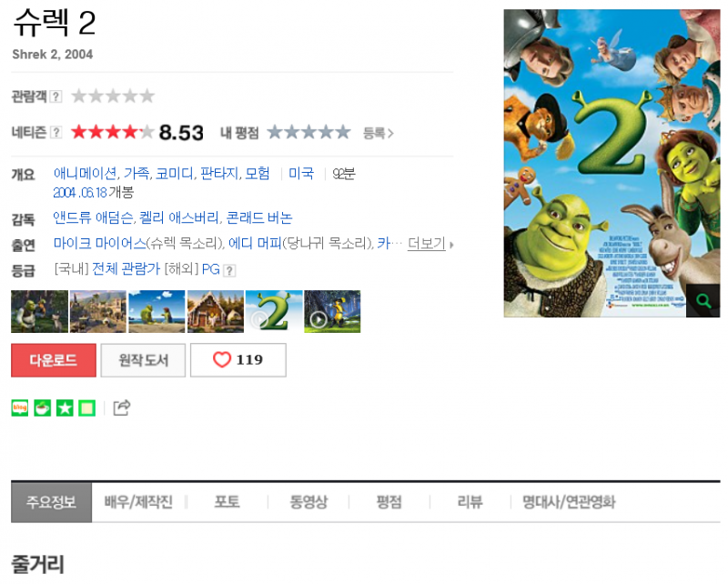Set my rating on 내 평점 stars
Screen dimensions: 728x584
point(308,132)
